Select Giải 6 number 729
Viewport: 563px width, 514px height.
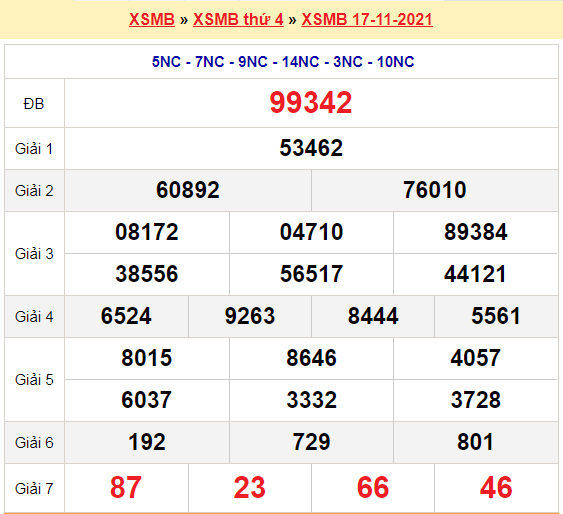click(x=311, y=442)
